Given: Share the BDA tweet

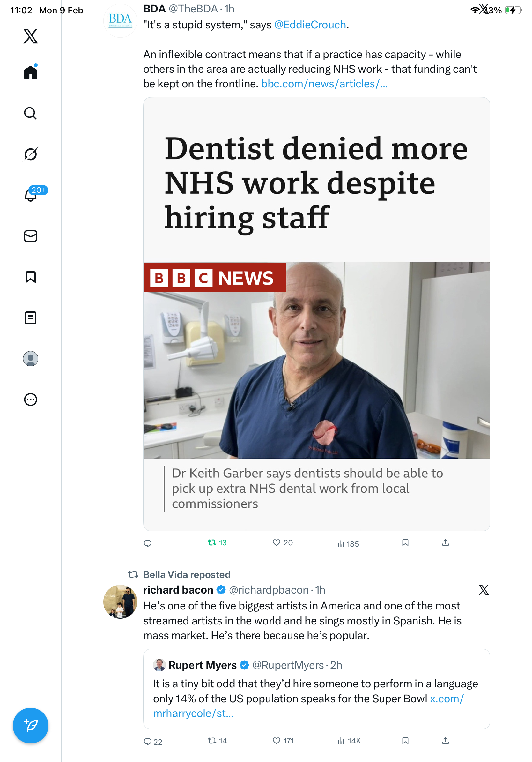Looking at the screenshot, I should pos(446,543).
